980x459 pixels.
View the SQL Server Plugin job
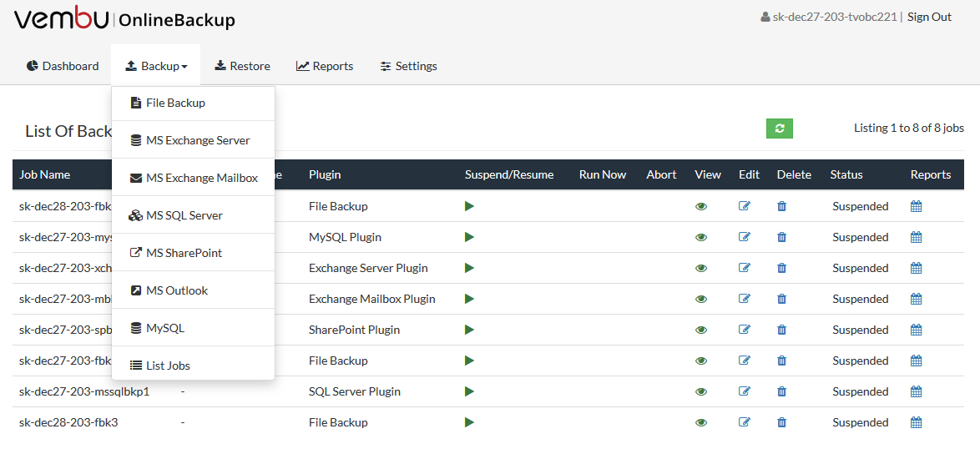[x=701, y=392]
